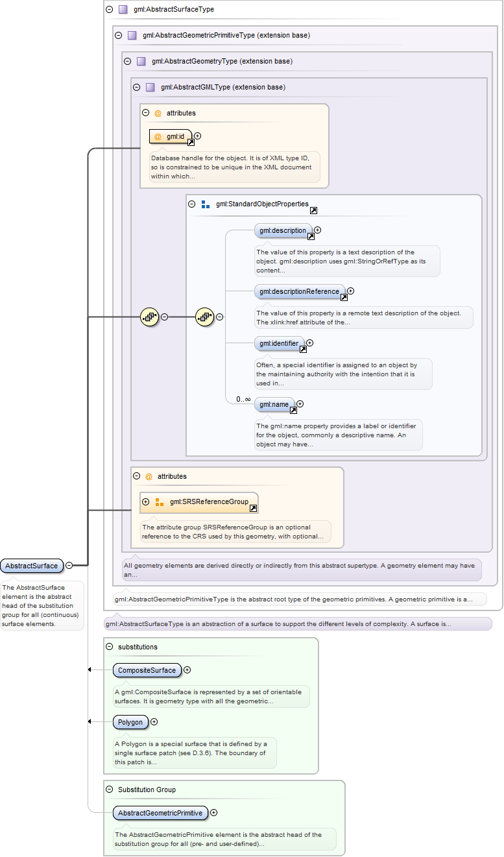Screen dimensions: 504x857
Task: Click the gml:name link arrow icon
Action: point(293,410)
